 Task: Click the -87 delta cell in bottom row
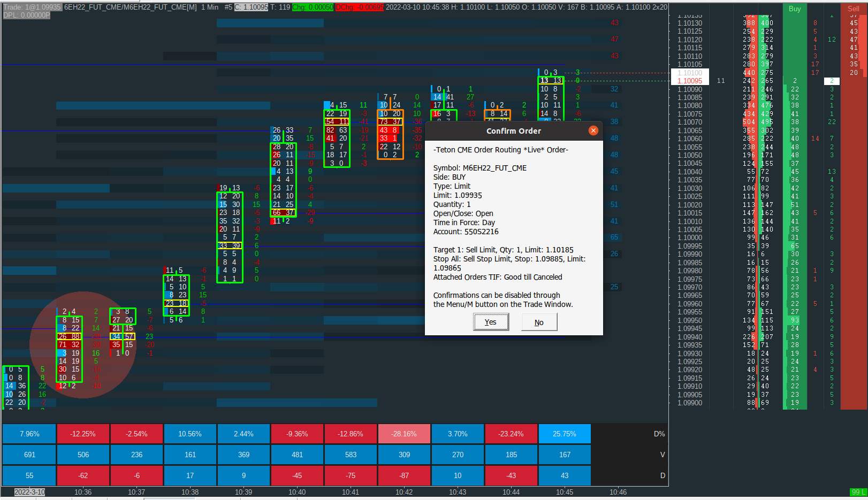point(404,475)
